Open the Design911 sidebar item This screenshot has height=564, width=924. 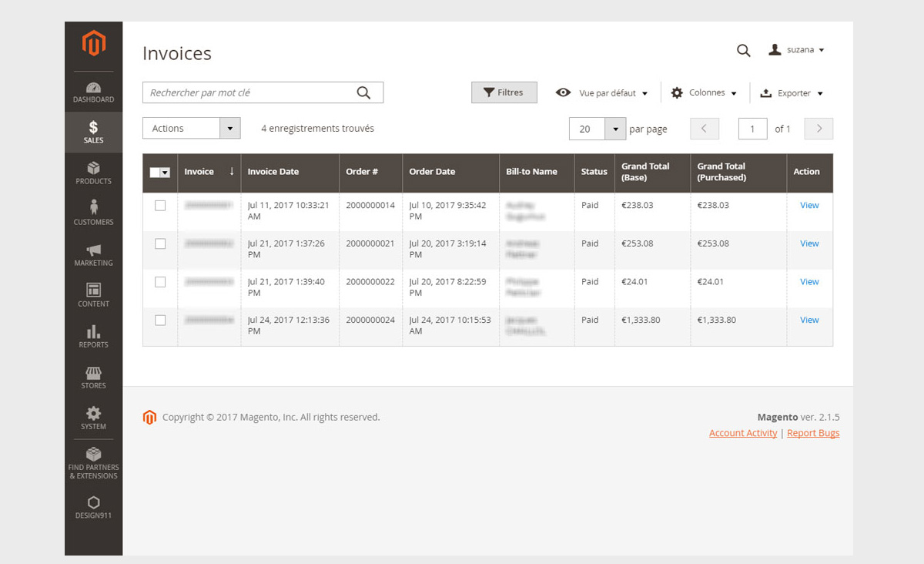pyautogui.click(x=93, y=507)
